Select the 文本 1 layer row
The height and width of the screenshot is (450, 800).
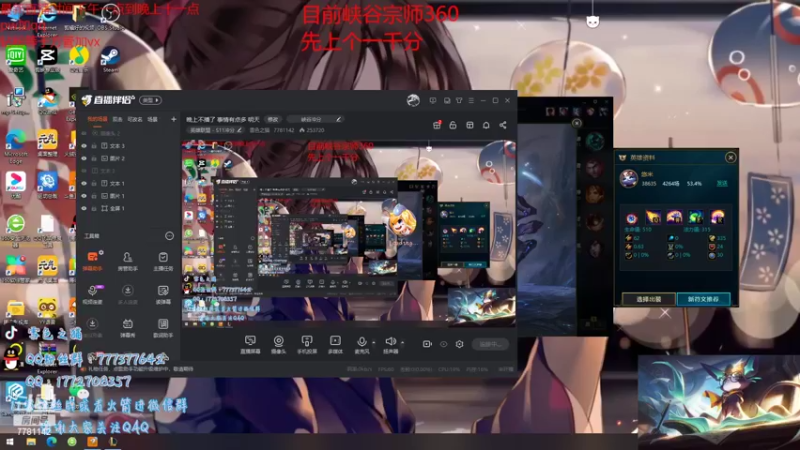(129, 183)
